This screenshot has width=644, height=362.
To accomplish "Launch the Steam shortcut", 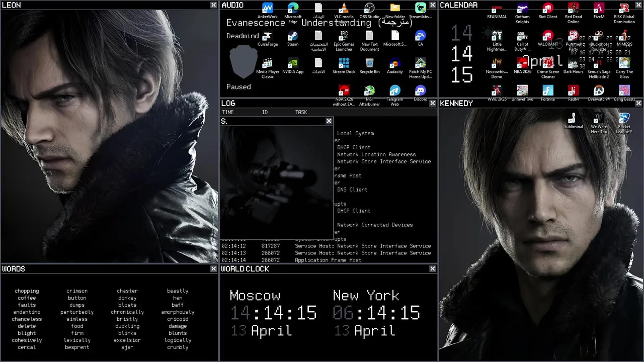I will pyautogui.click(x=293, y=39).
